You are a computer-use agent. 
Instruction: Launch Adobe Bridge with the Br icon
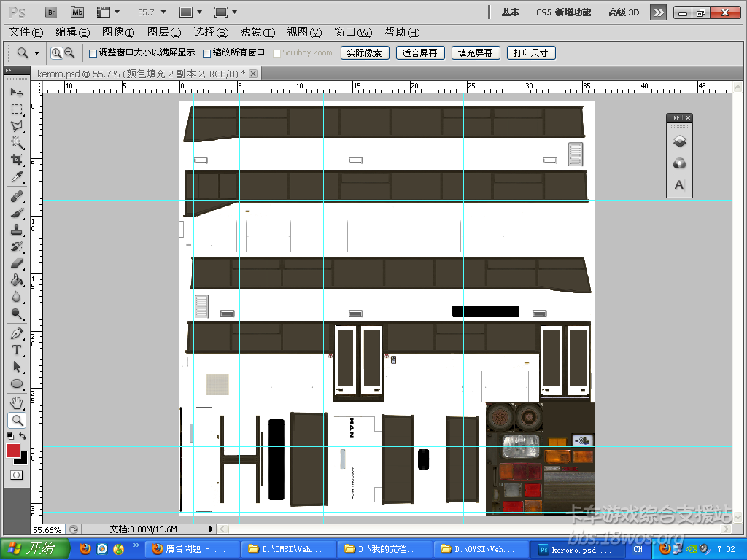coord(51,12)
